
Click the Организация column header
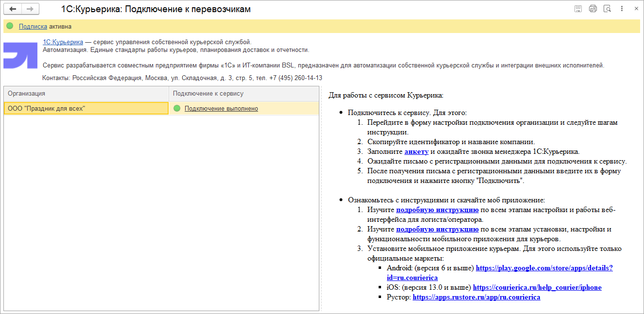[86, 94]
